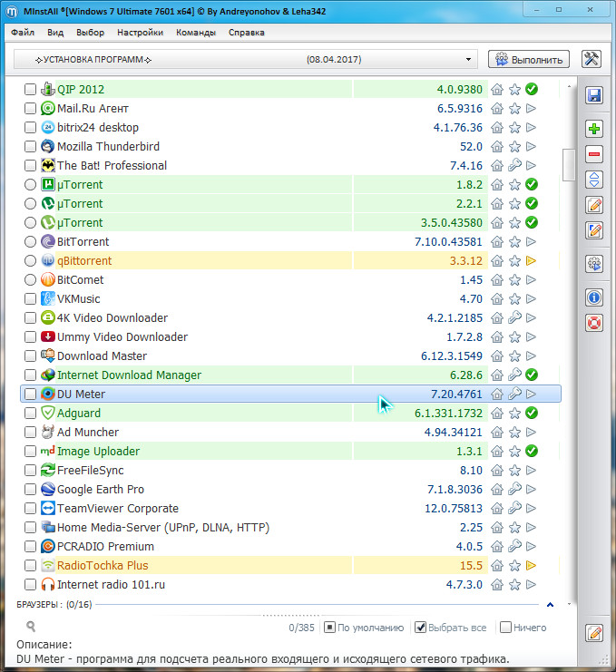Check the QIP 2012 checkbox

pyautogui.click(x=30, y=89)
